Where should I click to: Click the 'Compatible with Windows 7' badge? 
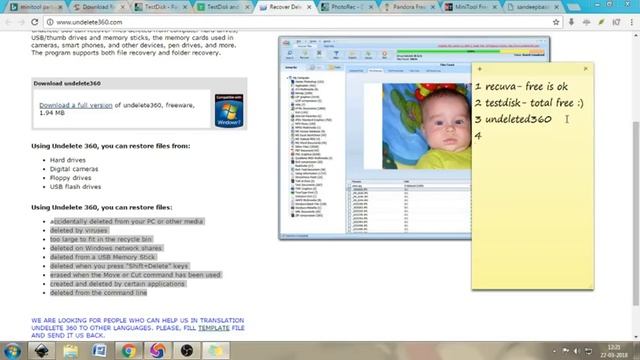click(229, 111)
